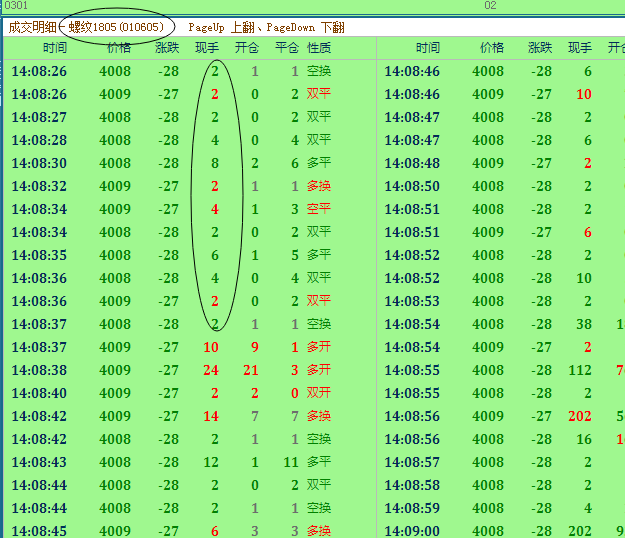The height and width of the screenshot is (538, 625).
Task: Click the 多换 entry in the 14:08:32 row
Action: pos(319,186)
